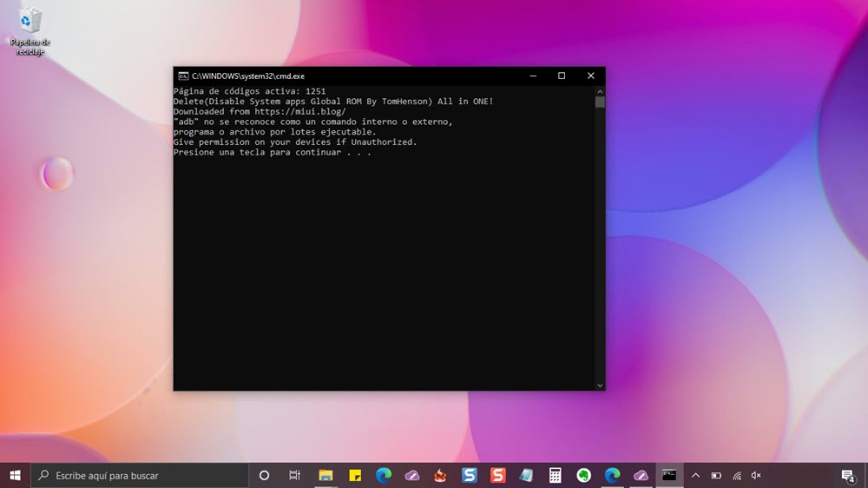Maximize the cmd.exe window

pos(562,76)
